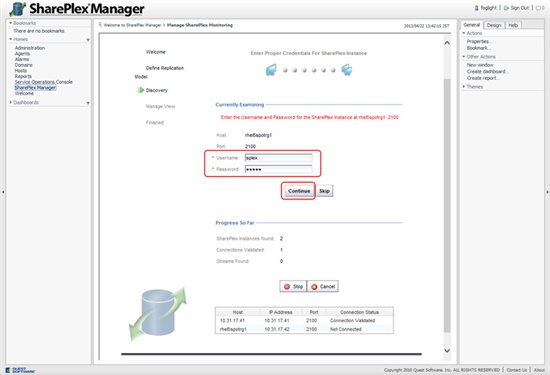Viewport: 550px width, 375px height.
Task: Click the Discovery wizard step
Action: 156,90
